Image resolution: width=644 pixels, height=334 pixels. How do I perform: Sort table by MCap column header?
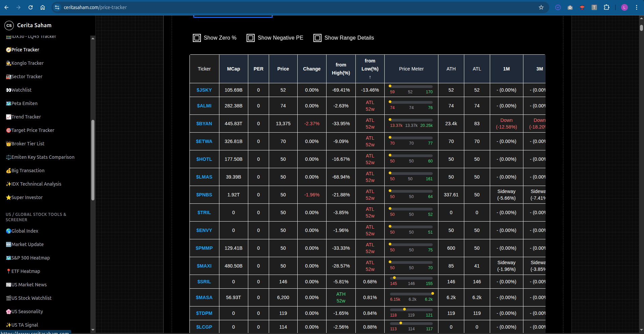point(233,69)
